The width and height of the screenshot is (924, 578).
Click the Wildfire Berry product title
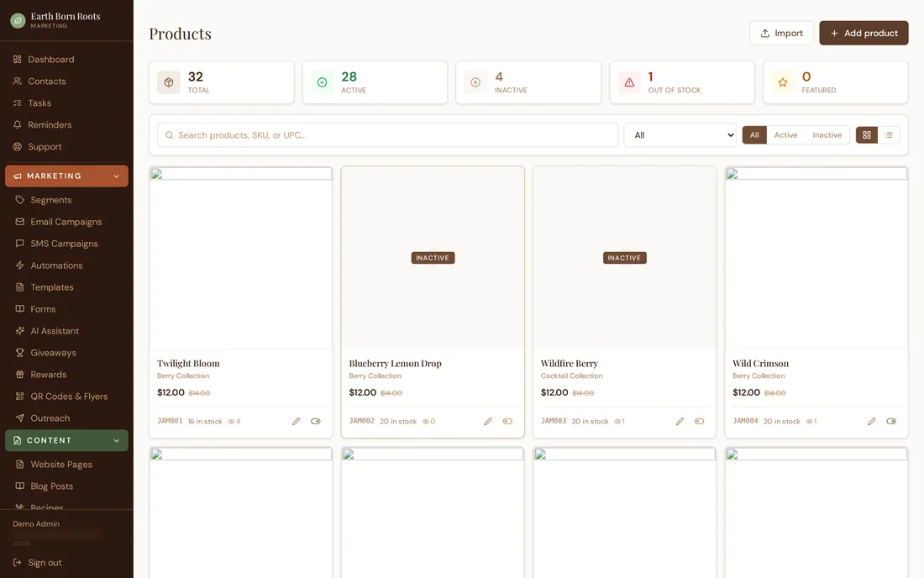tap(570, 364)
